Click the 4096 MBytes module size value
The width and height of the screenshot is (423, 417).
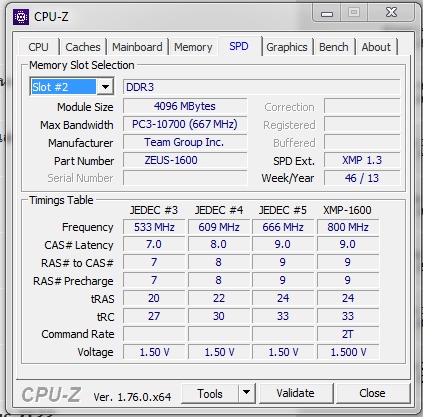click(185, 106)
